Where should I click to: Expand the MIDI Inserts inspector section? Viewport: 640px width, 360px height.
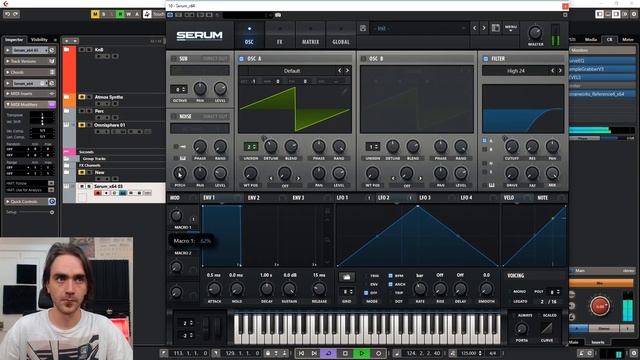coord(29,93)
